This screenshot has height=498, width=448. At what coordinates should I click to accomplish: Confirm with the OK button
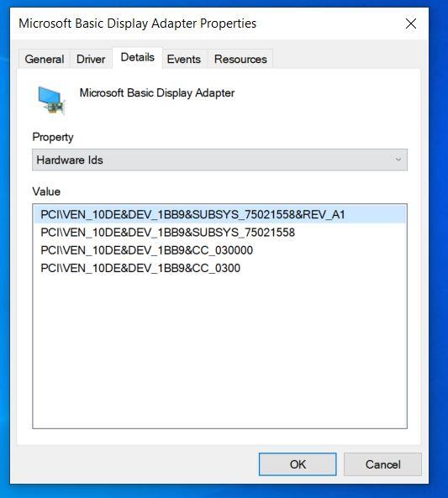coord(298,464)
